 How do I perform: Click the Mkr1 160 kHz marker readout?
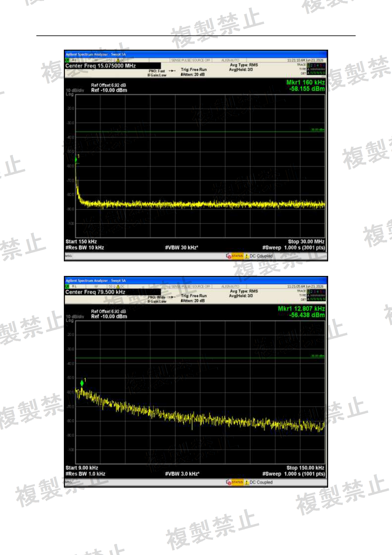pyautogui.click(x=305, y=83)
